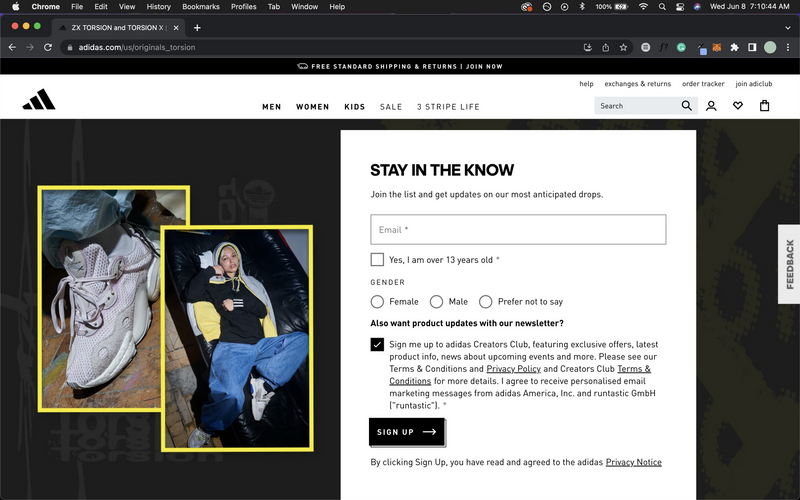This screenshot has height=500, width=800.
Task: Click the free shipping JOIN NOW banner
Action: point(400,66)
